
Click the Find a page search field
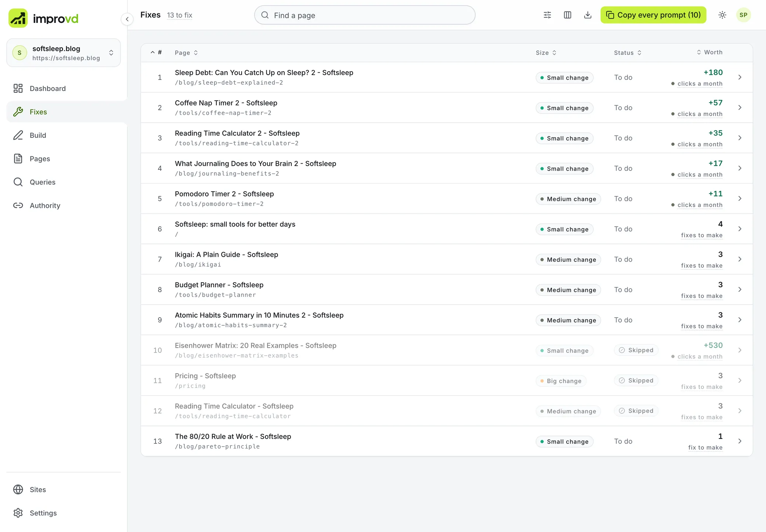point(365,15)
